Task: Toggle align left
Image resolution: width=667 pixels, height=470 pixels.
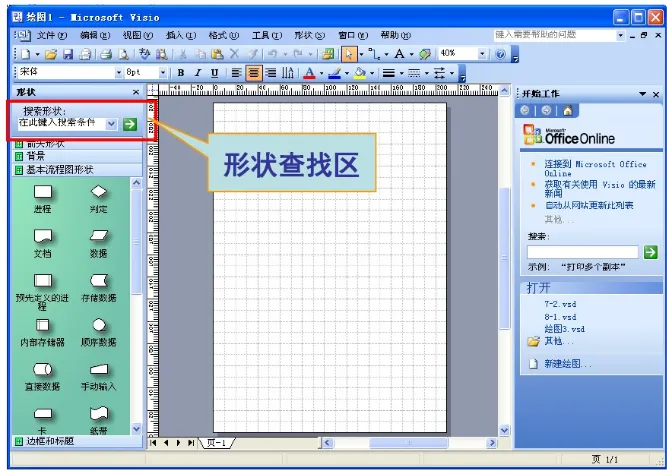Action: pos(237,73)
